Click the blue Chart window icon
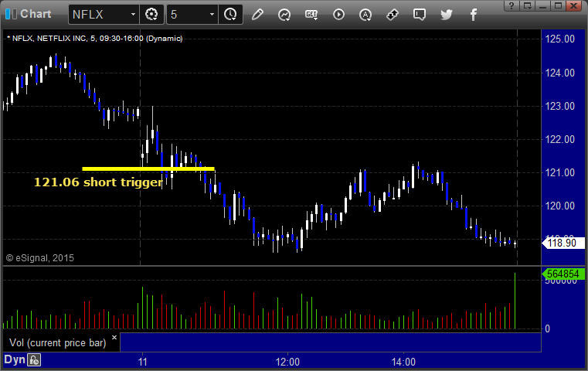 click(x=11, y=14)
